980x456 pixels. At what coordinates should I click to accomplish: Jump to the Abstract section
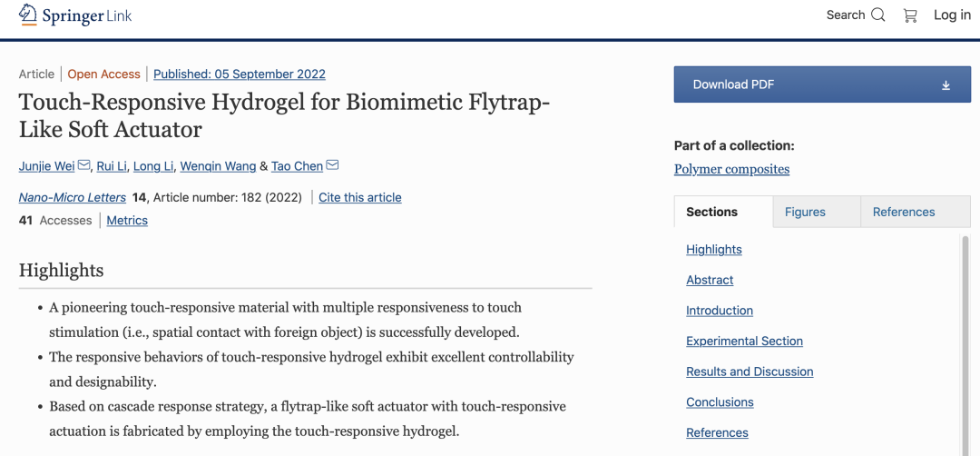pos(710,280)
